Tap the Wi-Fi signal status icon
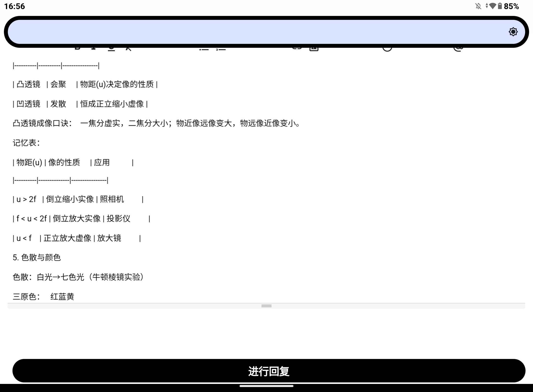The height and width of the screenshot is (392, 533). 492,6
